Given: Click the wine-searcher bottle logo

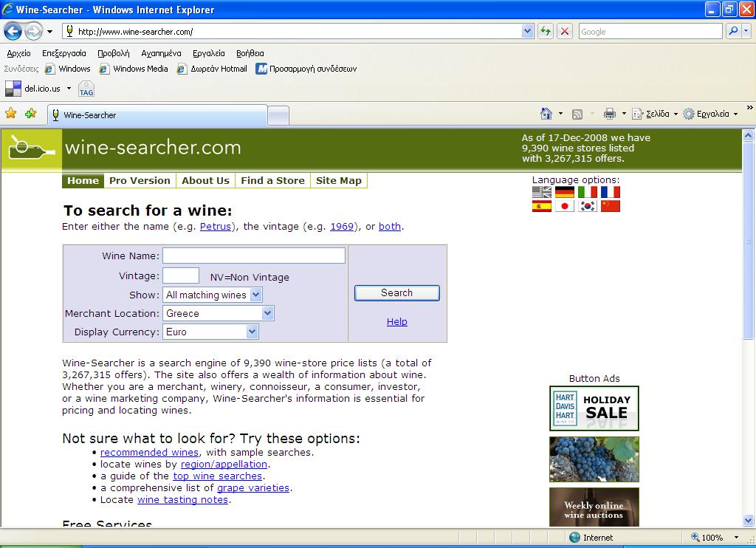Looking at the screenshot, I should [x=32, y=148].
